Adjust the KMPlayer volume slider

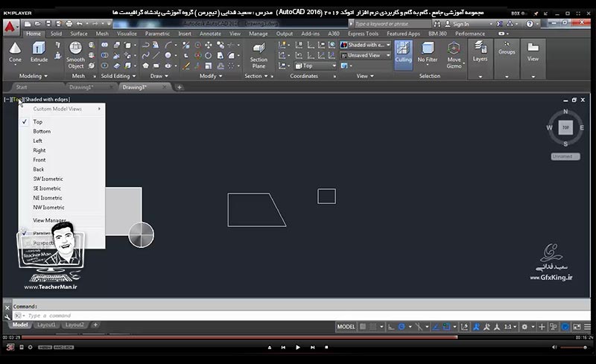click(x=574, y=348)
